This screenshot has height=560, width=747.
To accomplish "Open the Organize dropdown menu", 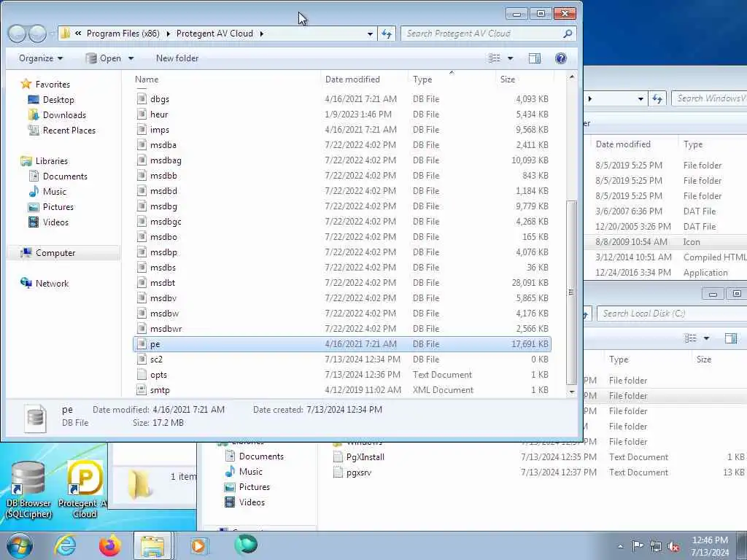I will (x=41, y=58).
